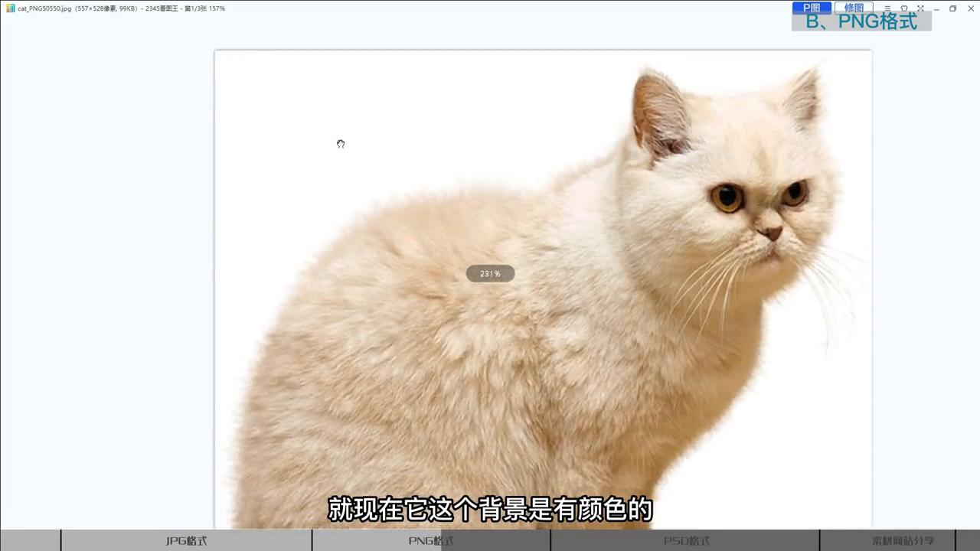Switch to the PNG格式 tab
Viewport: 980px width, 551px height.
(429, 540)
